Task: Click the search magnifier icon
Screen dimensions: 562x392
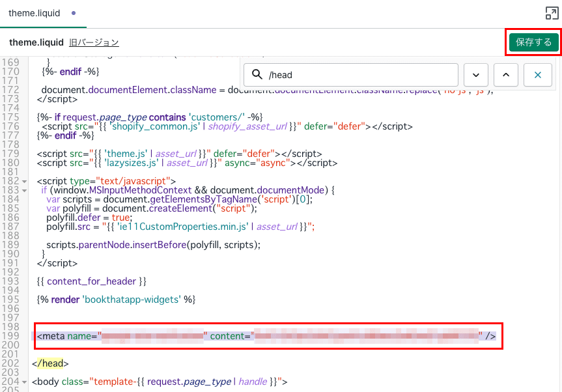Action: 257,74
